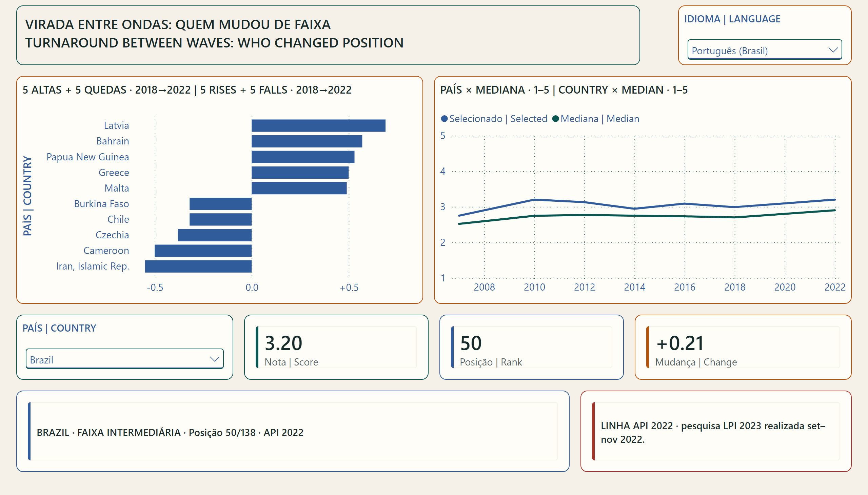The width and height of the screenshot is (868, 495).
Task: Click the Iran, Islamic Rep. bar
Action: tap(198, 266)
